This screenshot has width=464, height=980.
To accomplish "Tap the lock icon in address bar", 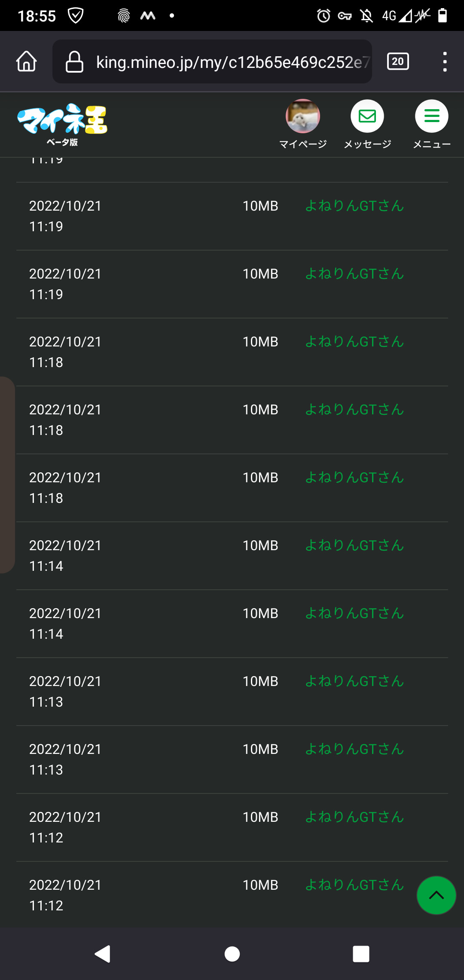I will coord(74,62).
